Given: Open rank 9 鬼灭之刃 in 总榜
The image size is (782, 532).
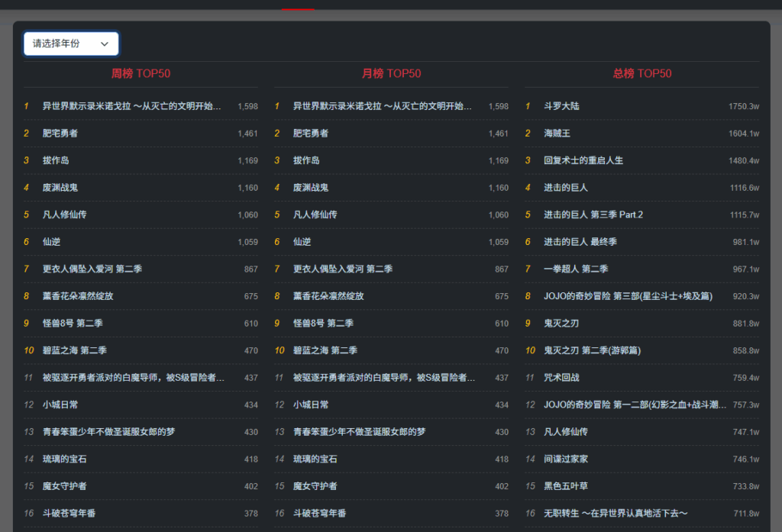Looking at the screenshot, I should point(561,323).
